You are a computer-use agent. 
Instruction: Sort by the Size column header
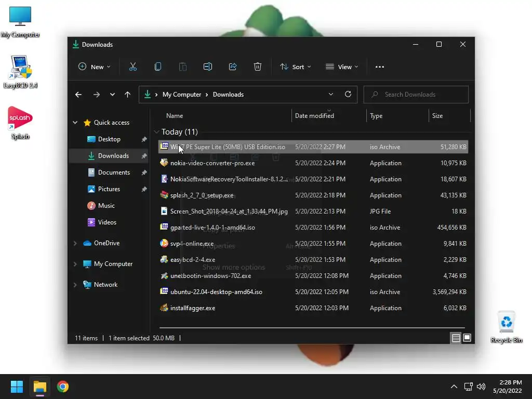pos(437,116)
